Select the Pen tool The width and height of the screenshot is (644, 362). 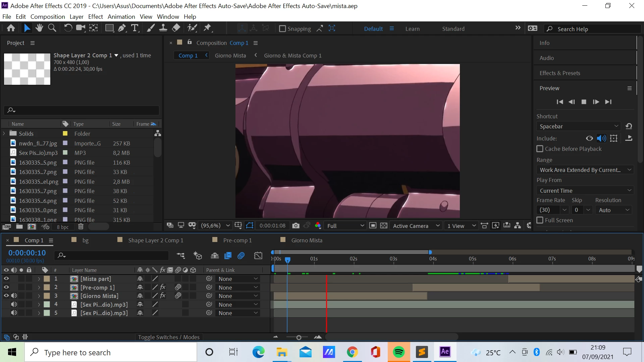[x=122, y=28]
